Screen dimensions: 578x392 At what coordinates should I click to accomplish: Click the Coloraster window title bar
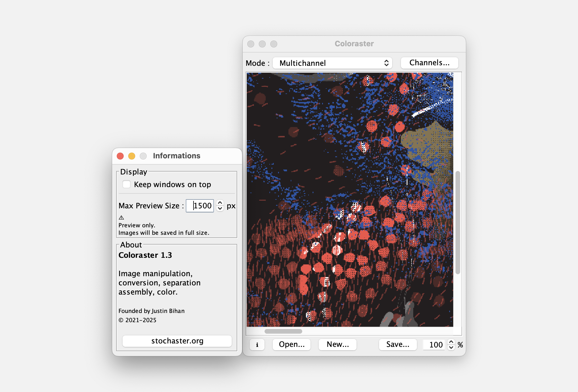pyautogui.click(x=354, y=44)
